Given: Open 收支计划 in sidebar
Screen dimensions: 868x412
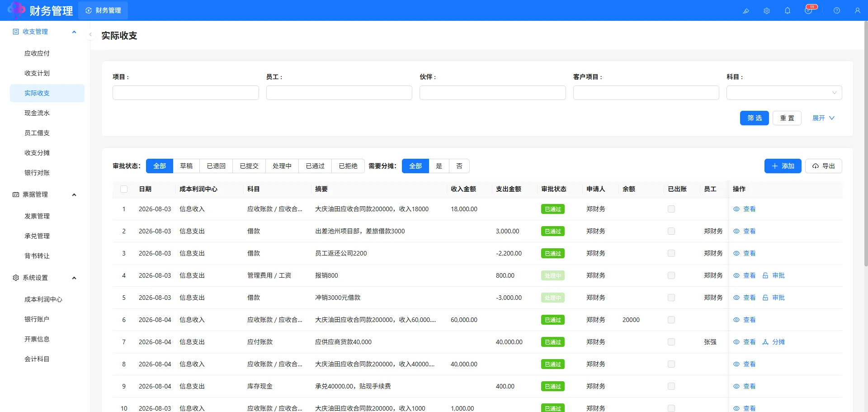Looking at the screenshot, I should [x=47, y=73].
